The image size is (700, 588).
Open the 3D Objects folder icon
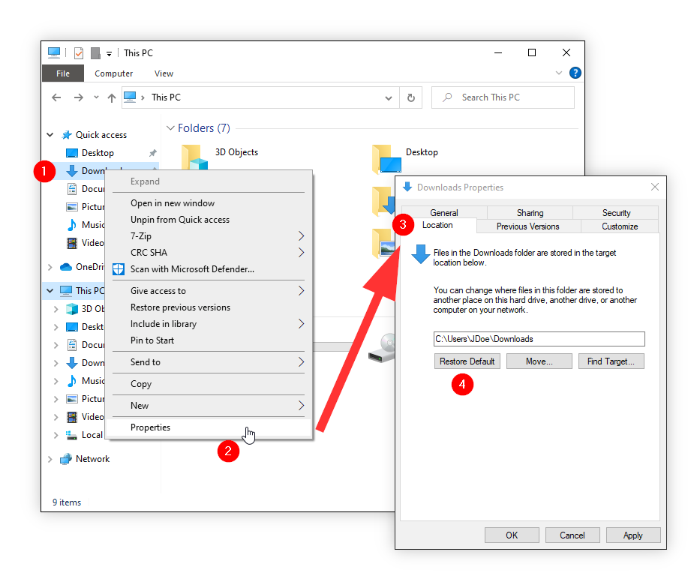click(194, 157)
